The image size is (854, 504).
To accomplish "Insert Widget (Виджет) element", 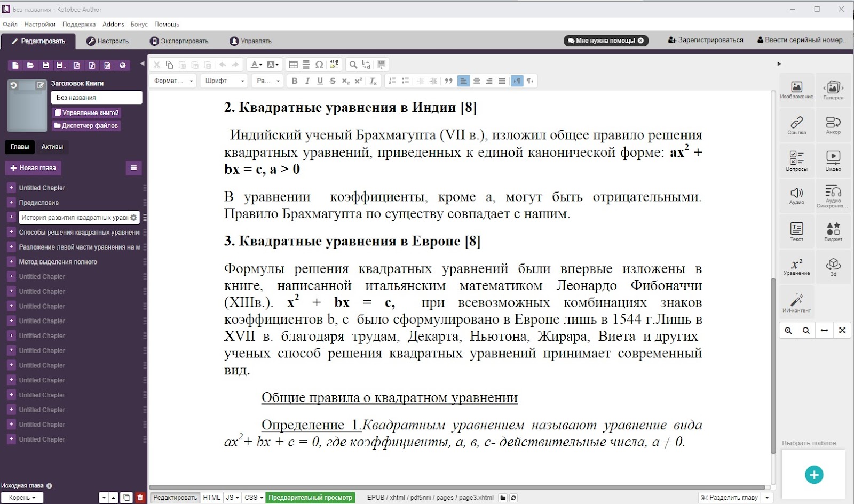I will 833,231.
